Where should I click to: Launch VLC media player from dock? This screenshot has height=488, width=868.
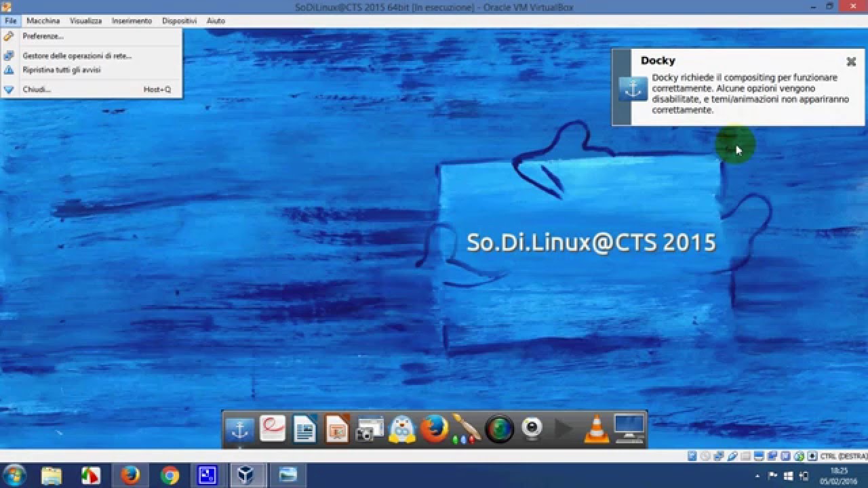click(597, 429)
